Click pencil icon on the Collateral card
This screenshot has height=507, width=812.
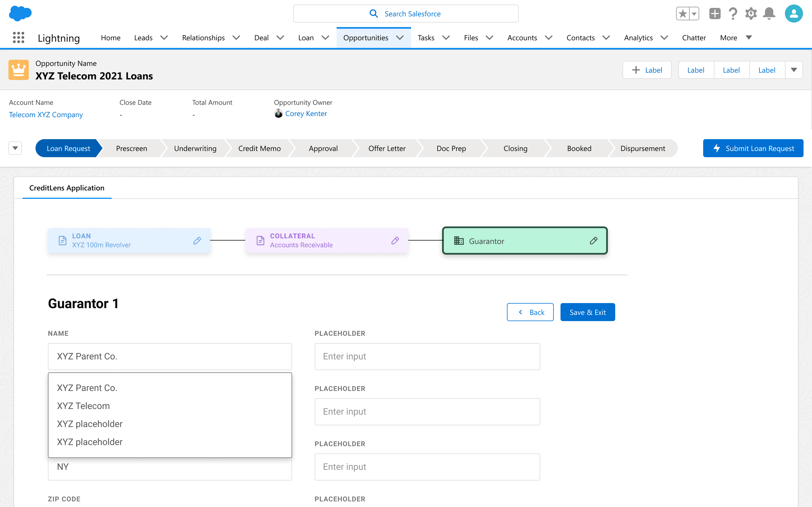point(395,241)
